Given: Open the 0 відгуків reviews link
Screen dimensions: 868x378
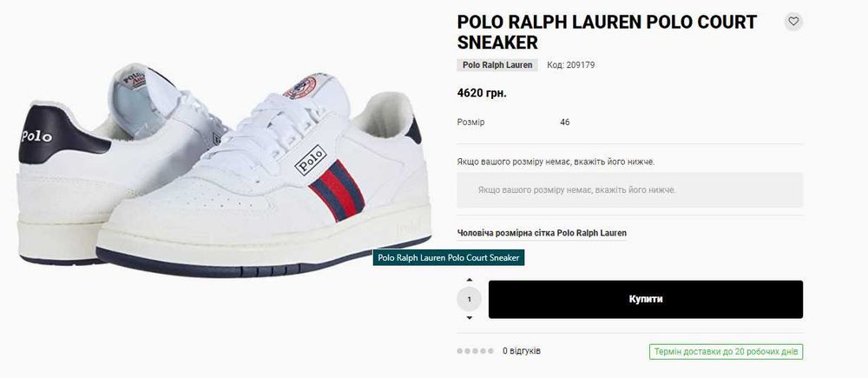Looking at the screenshot, I should click(522, 351).
